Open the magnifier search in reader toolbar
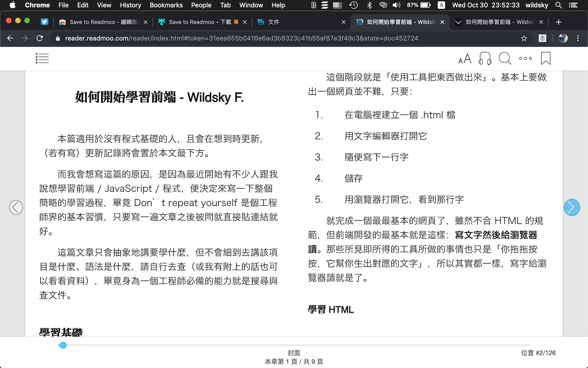The image size is (588, 368). point(505,58)
